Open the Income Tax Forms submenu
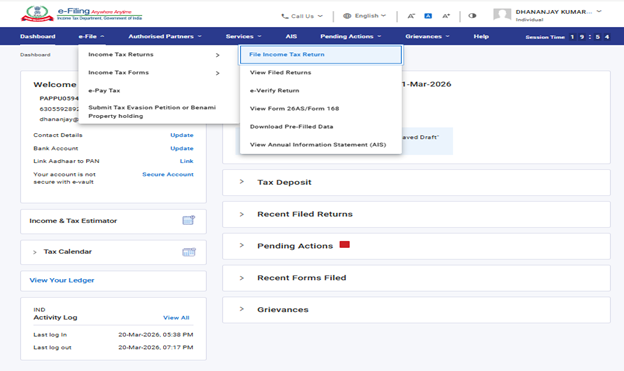The height and width of the screenshot is (371, 624). (x=154, y=73)
